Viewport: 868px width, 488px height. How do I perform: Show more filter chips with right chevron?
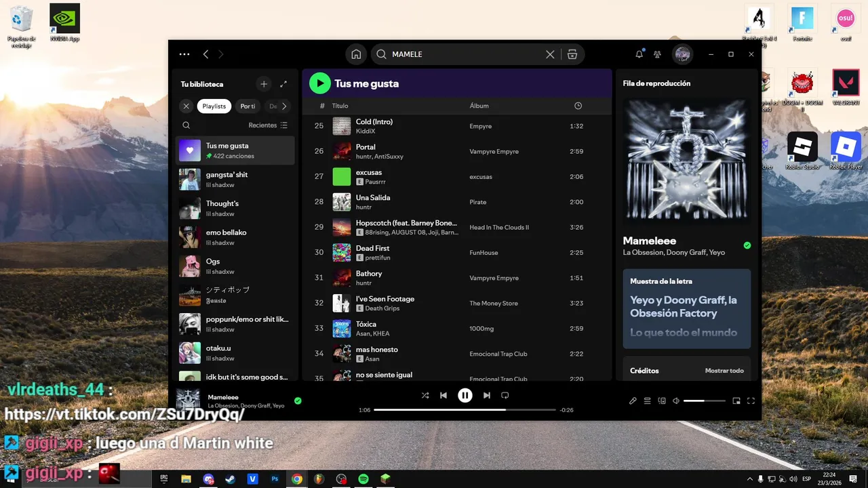click(x=284, y=106)
